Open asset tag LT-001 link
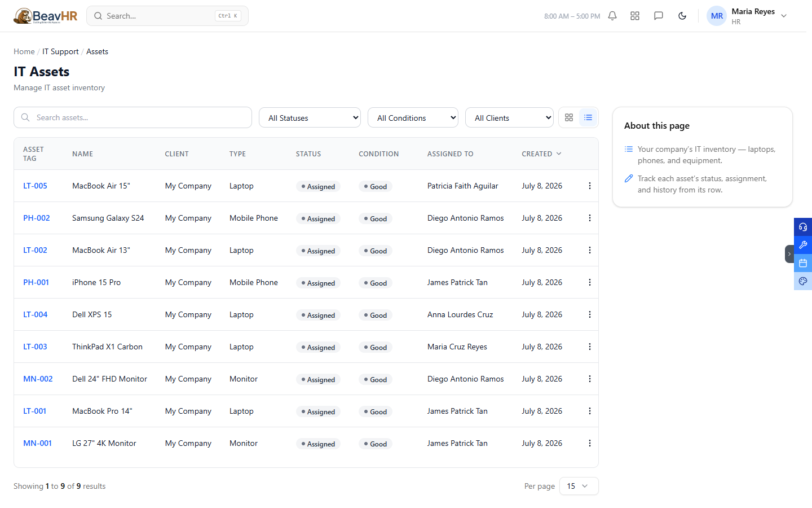 pos(35,411)
